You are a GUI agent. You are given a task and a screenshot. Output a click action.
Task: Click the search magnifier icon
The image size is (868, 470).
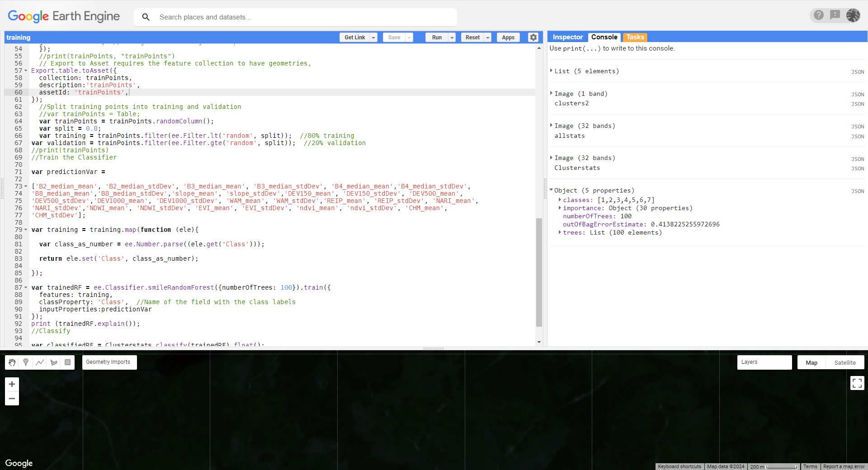tap(146, 17)
